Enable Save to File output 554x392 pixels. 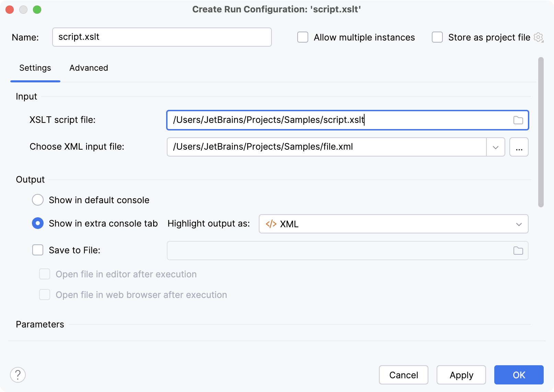point(38,250)
